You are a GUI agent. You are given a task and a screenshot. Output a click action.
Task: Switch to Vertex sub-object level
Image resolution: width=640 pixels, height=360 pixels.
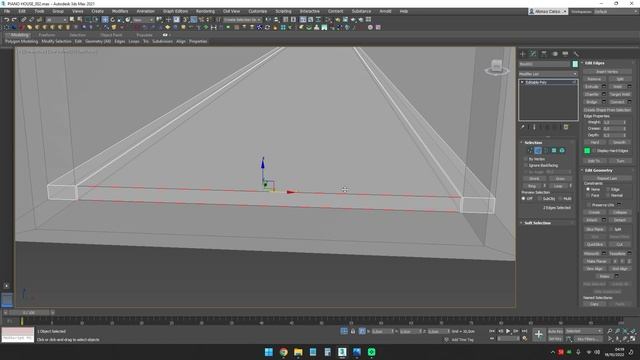click(x=530, y=151)
